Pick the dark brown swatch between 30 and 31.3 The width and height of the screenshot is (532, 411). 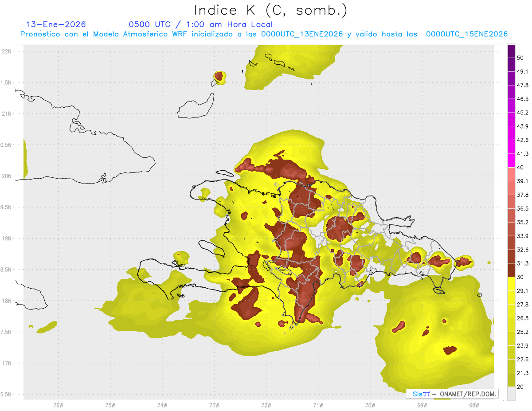(x=512, y=270)
